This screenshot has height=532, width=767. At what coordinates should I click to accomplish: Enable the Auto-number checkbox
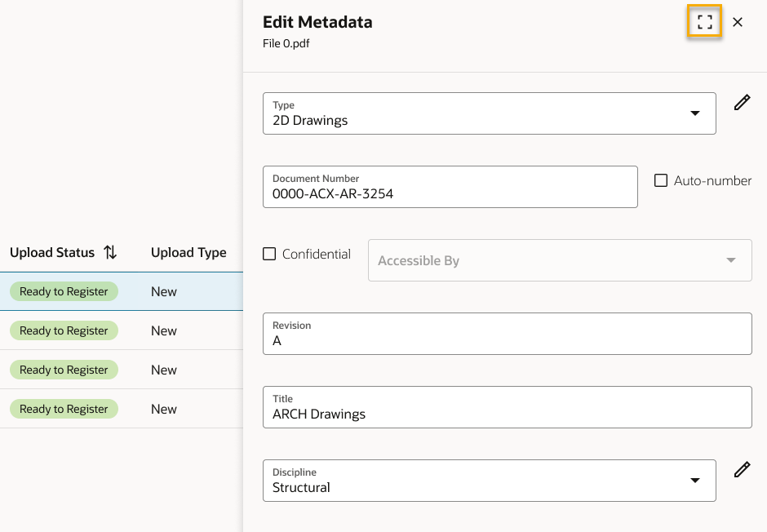point(661,180)
